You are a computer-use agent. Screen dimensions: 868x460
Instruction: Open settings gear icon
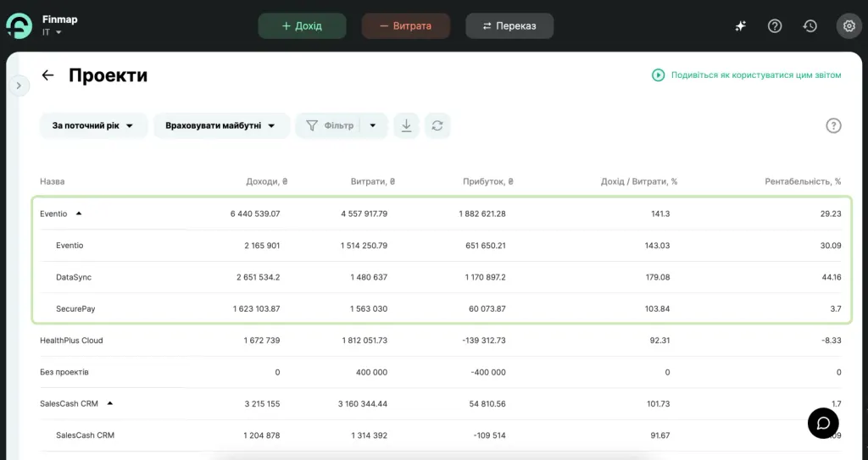849,26
